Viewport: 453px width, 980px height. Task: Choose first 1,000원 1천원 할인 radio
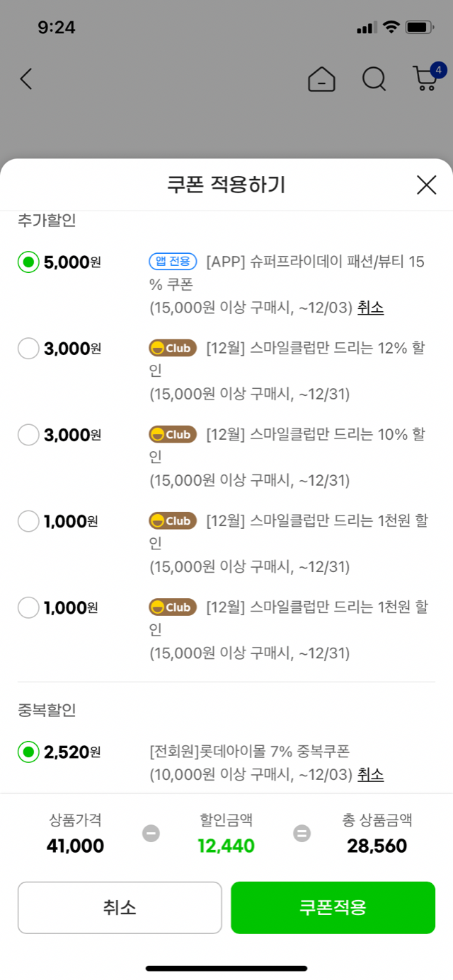(x=28, y=521)
